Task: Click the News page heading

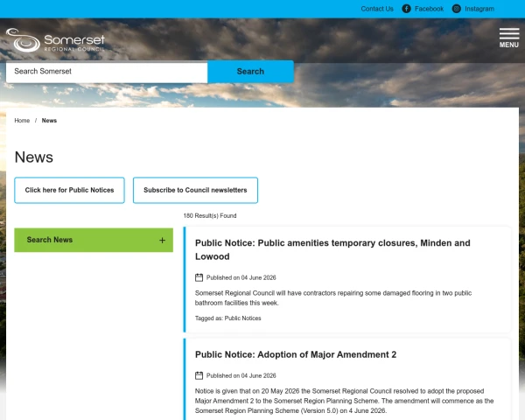Action: pyautogui.click(x=34, y=157)
